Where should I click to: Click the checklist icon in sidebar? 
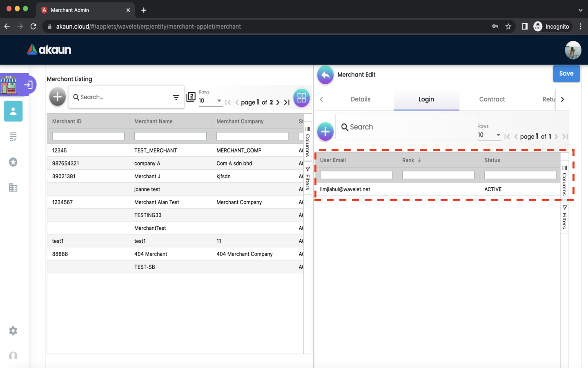coord(13,137)
